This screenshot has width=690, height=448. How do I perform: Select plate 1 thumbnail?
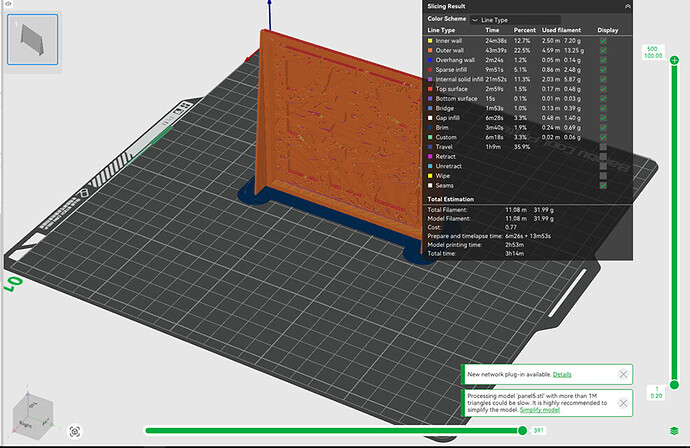[x=33, y=40]
